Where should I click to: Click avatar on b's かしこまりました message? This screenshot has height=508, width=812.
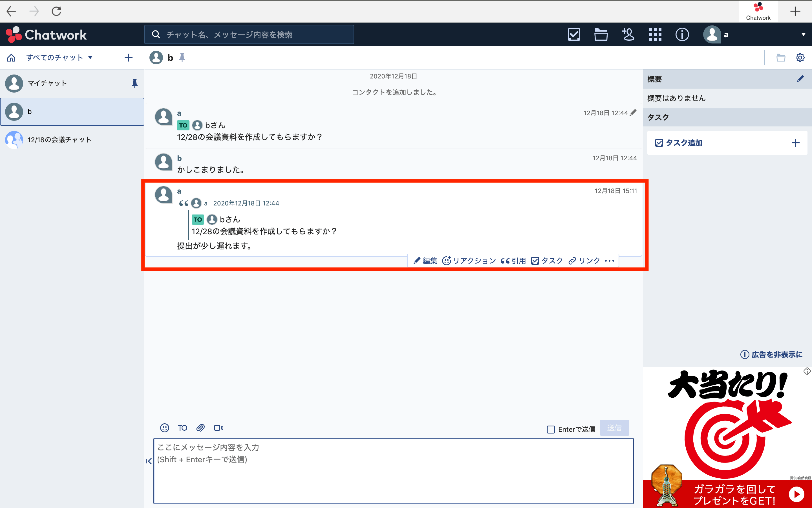point(164,162)
